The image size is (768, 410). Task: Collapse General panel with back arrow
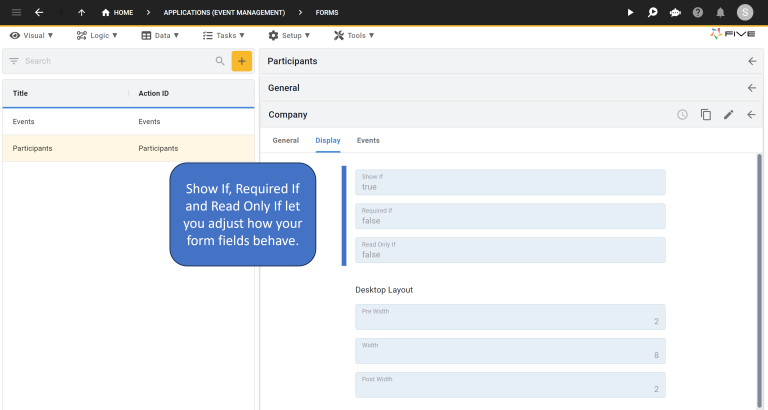752,88
